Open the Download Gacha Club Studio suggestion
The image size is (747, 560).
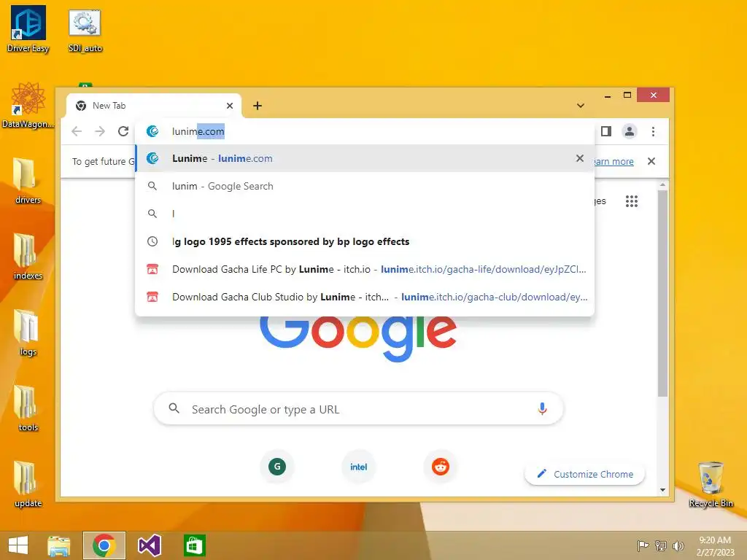point(365,297)
